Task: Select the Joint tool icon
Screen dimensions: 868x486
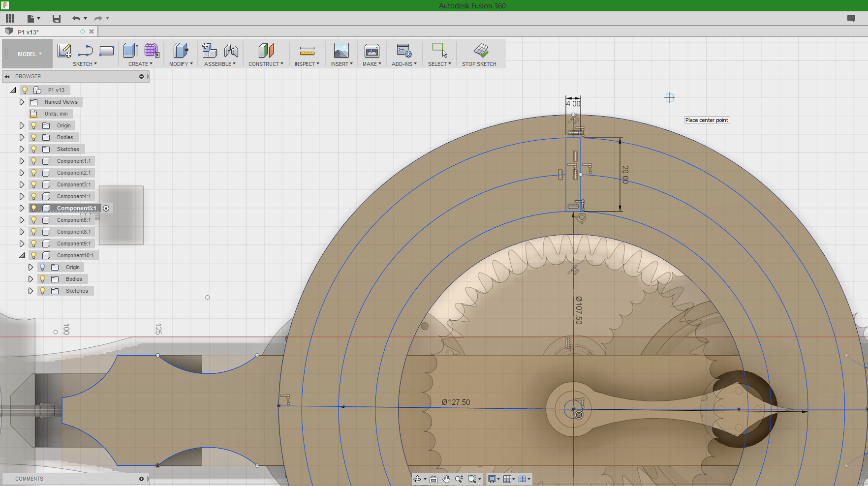Action: coord(231,51)
